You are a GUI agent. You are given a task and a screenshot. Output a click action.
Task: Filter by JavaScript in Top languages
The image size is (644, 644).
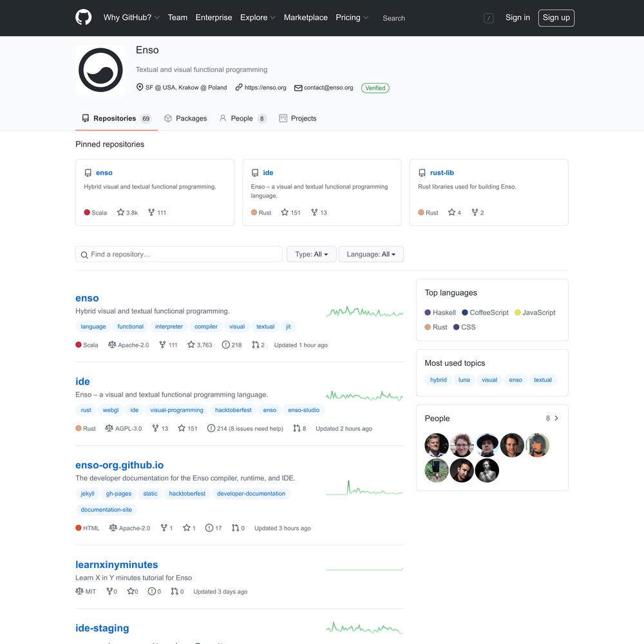(x=535, y=312)
